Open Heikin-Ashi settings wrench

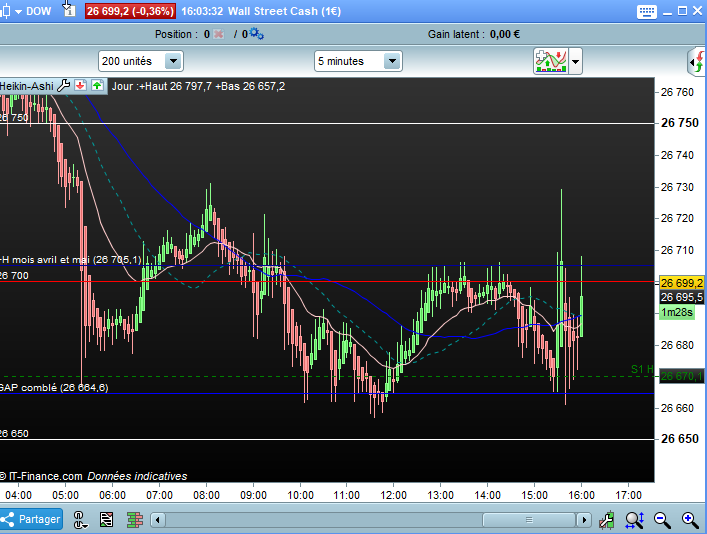(x=64, y=86)
